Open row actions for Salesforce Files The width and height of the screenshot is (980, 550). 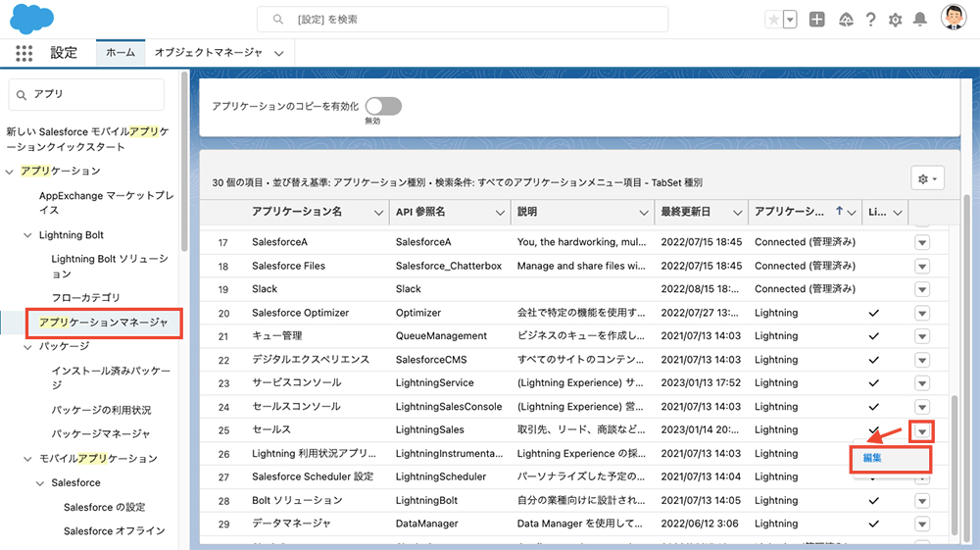(922, 267)
